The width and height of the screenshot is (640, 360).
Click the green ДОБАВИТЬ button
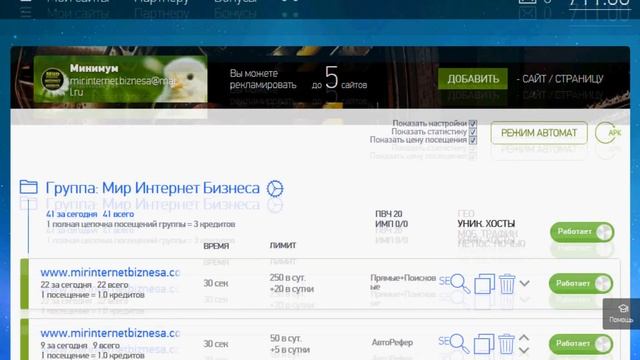(473, 79)
